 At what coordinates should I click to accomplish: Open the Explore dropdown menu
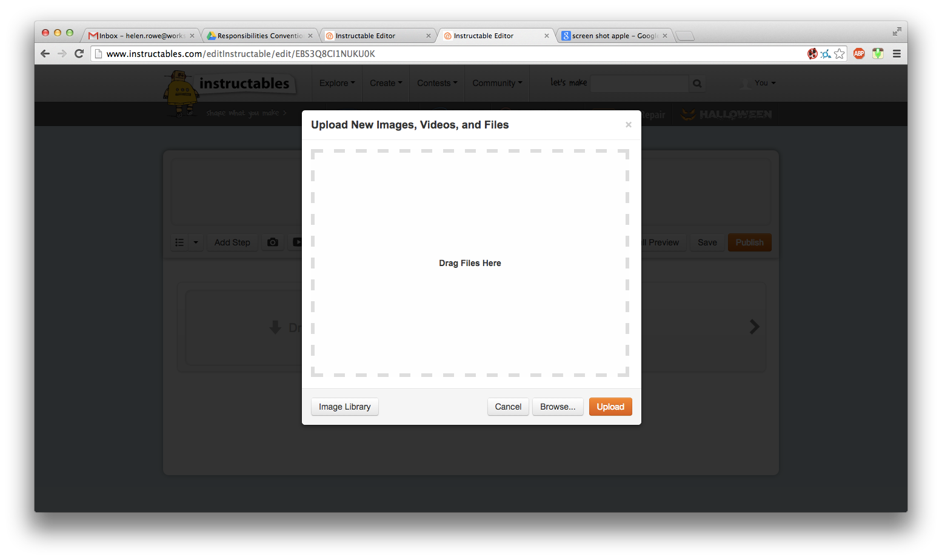click(336, 83)
